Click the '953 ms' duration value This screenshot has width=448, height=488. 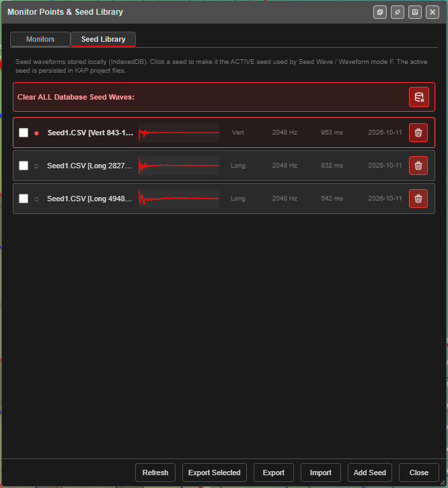pyautogui.click(x=332, y=133)
